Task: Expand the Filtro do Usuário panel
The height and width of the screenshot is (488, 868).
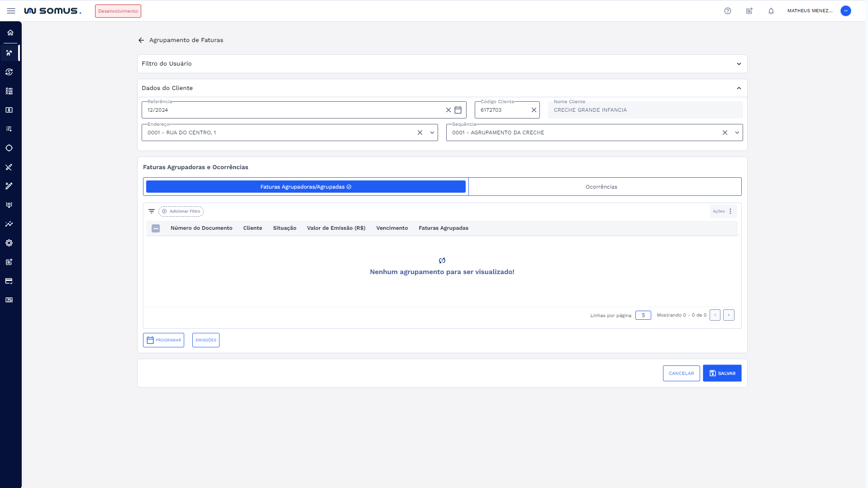Action: pyautogui.click(x=739, y=64)
